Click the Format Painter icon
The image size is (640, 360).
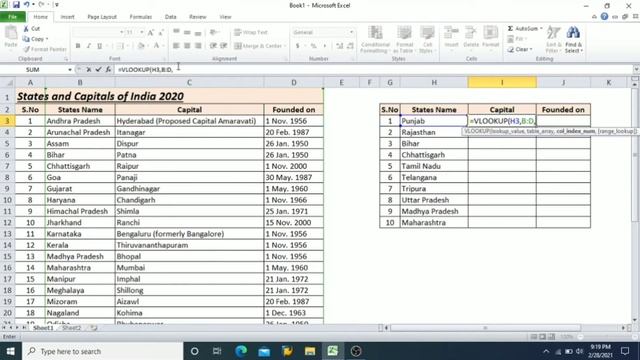click(27, 49)
